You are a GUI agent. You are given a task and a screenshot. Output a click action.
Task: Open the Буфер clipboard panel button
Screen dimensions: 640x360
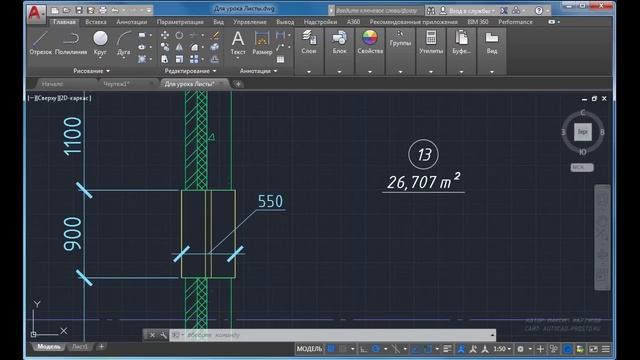point(461,42)
